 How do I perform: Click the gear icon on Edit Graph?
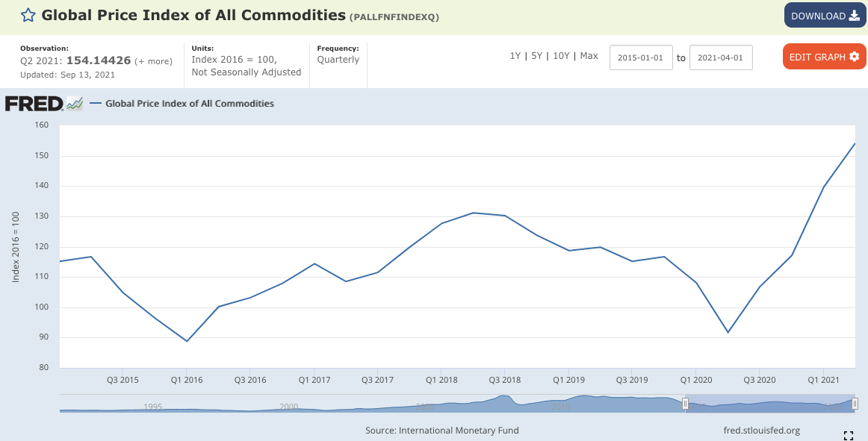855,57
